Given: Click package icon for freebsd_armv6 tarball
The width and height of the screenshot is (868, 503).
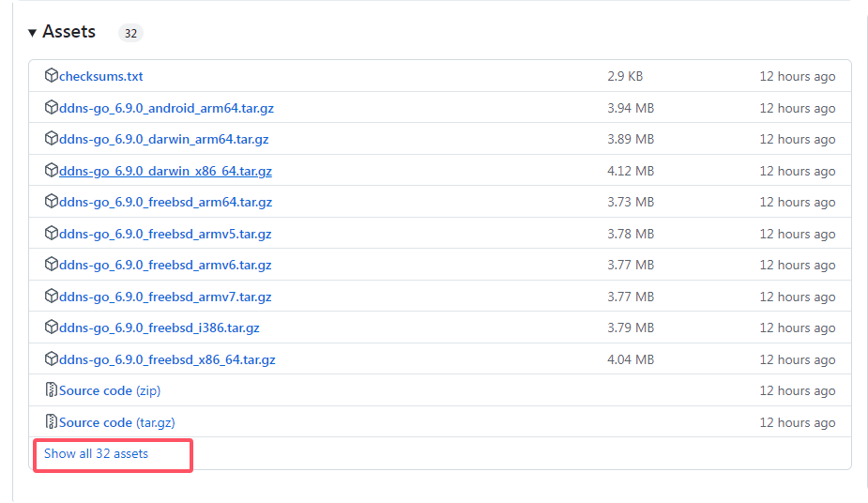Looking at the screenshot, I should (x=51, y=264).
